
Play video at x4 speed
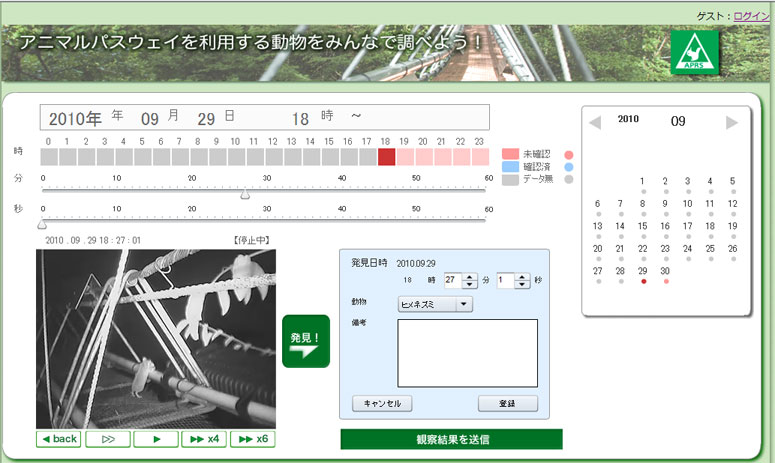coord(204,439)
